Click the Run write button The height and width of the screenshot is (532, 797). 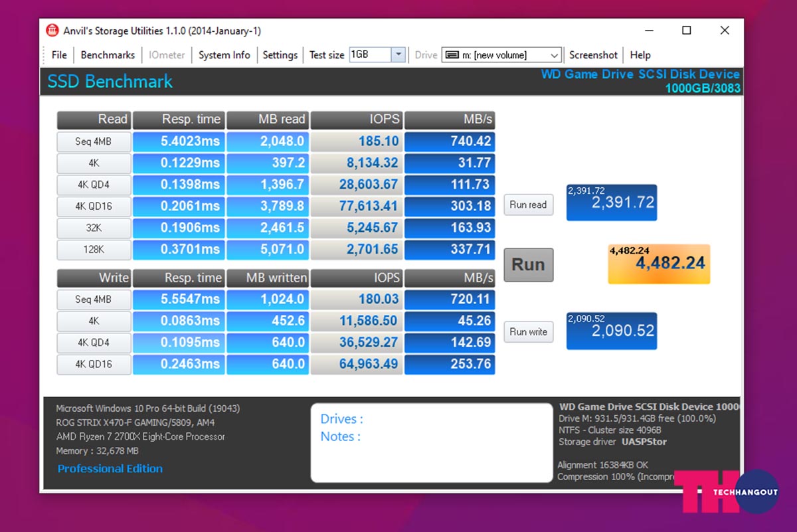pyautogui.click(x=529, y=331)
